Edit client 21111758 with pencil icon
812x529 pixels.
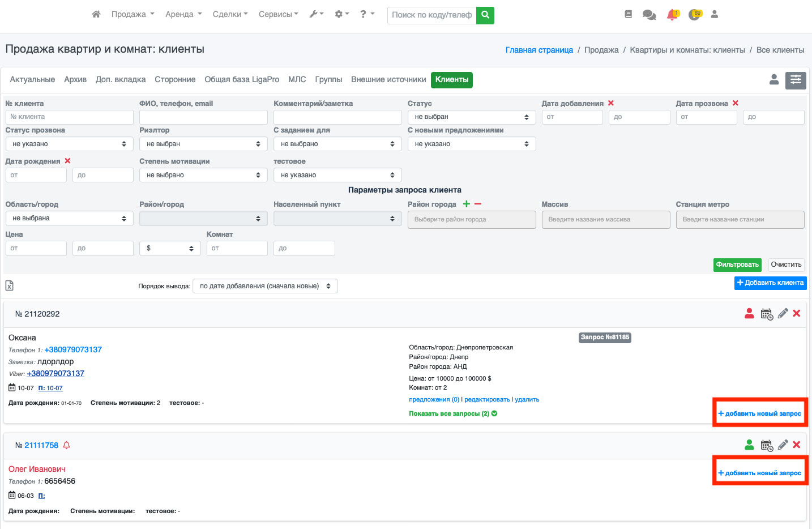pos(783,445)
